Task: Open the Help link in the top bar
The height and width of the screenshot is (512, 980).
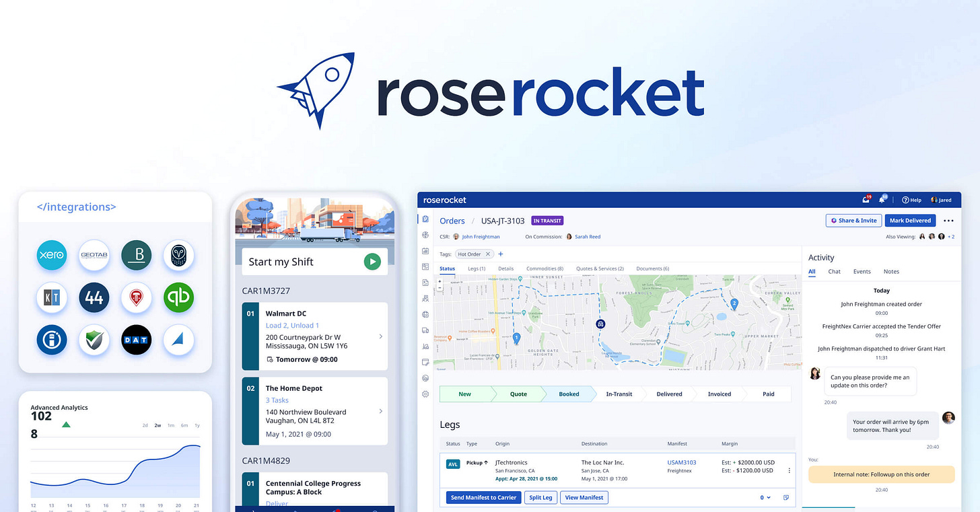Action: (911, 200)
